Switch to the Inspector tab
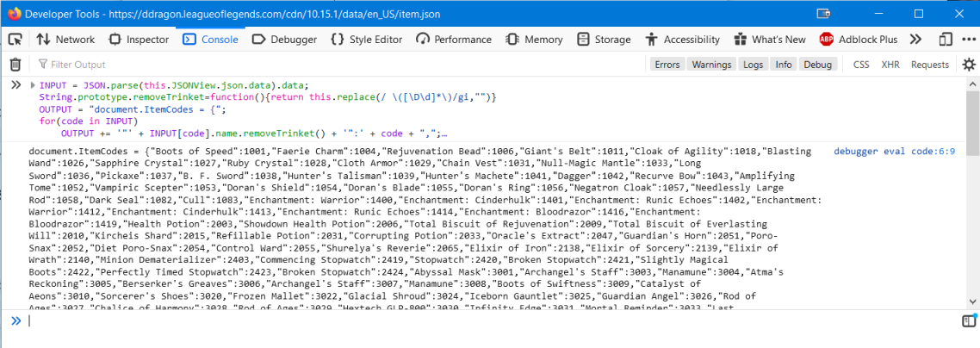Screen dimensions: 980x348 point(139,40)
